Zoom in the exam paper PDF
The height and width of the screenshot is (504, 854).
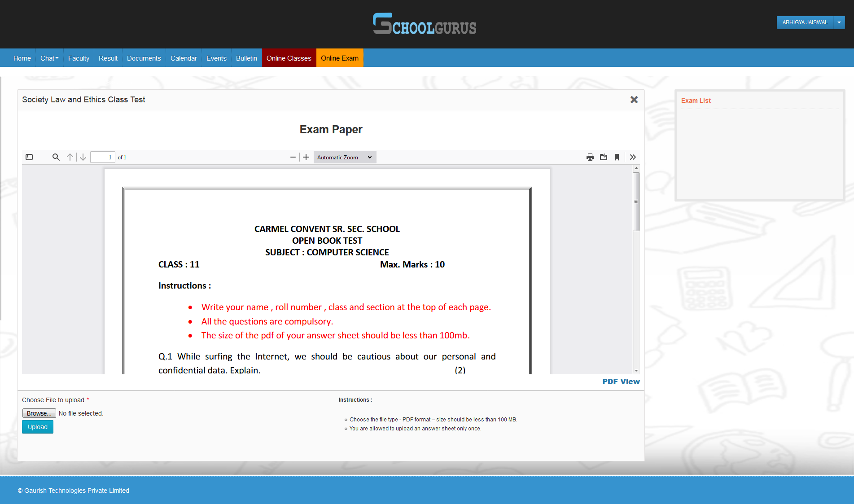click(x=306, y=157)
